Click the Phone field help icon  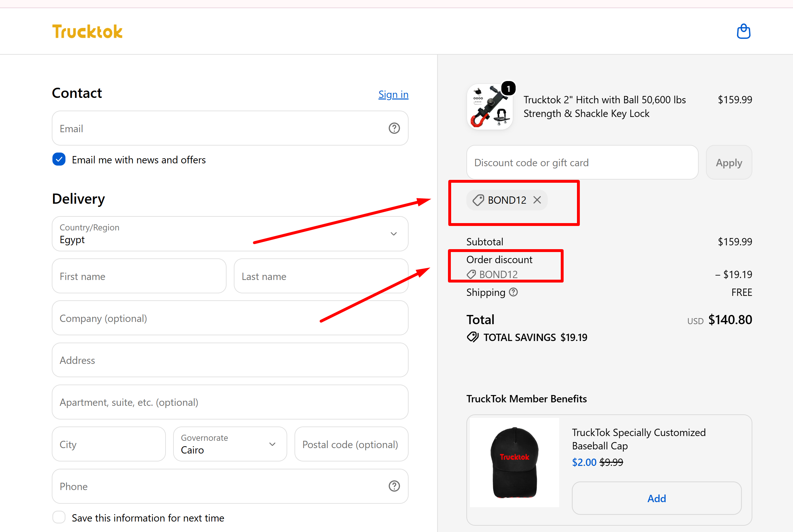tap(394, 486)
